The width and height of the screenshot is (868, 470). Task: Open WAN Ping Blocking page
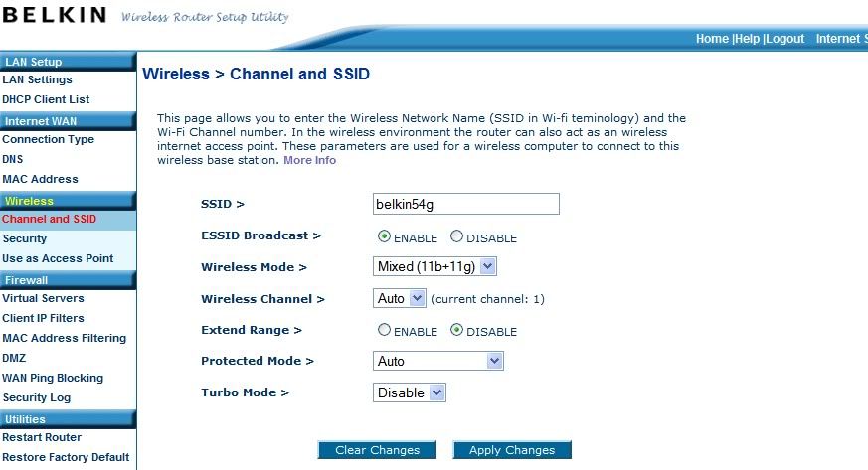pyautogui.click(x=53, y=378)
